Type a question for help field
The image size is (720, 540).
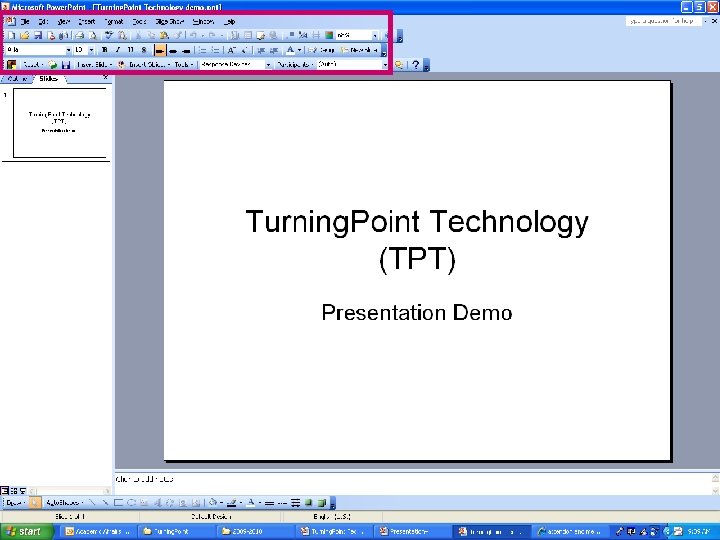point(664,21)
